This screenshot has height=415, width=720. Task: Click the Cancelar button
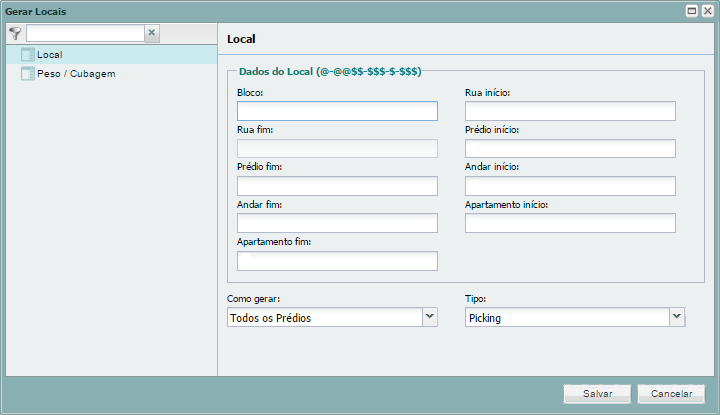671,394
